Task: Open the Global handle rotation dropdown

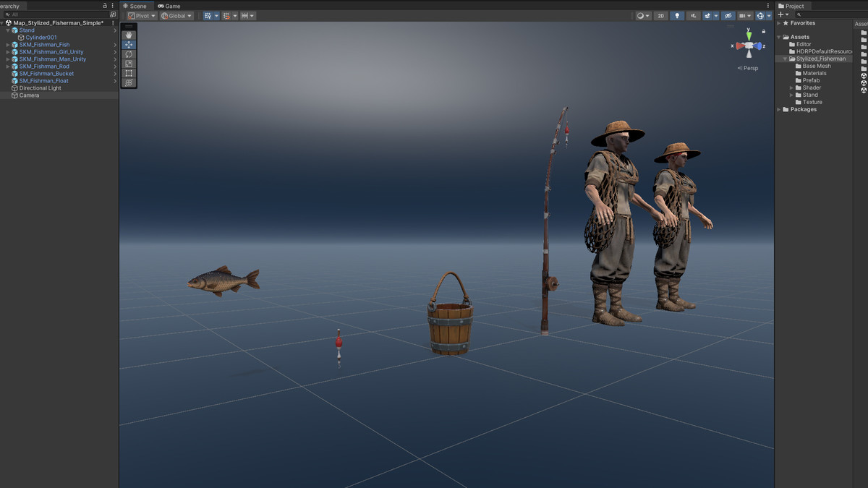Action: pos(176,15)
